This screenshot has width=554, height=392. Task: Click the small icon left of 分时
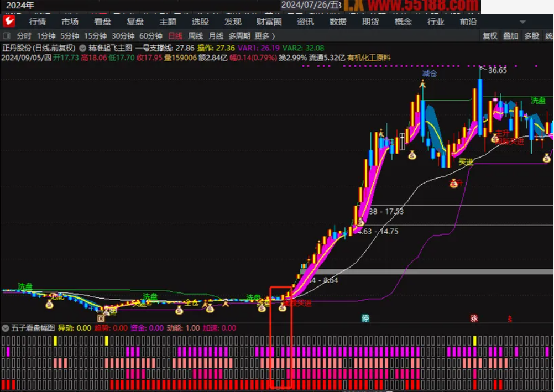(7, 36)
